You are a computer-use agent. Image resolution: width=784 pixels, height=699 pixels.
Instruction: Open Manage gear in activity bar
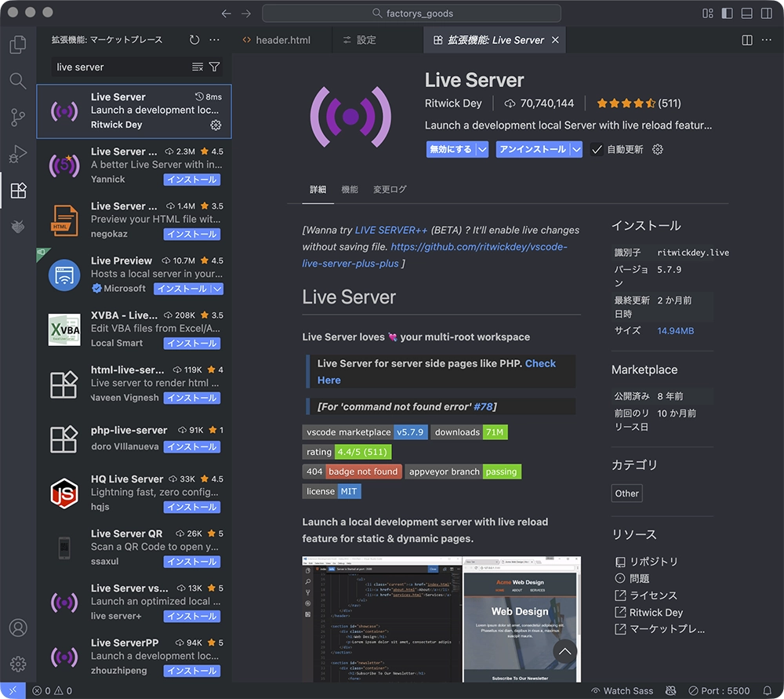pyautogui.click(x=17, y=664)
